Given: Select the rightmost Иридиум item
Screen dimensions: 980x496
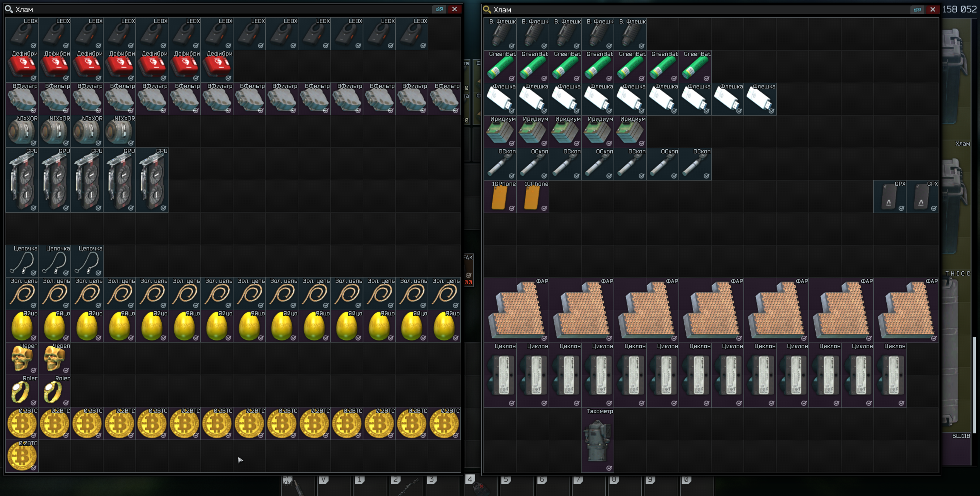Looking at the screenshot, I should pyautogui.click(x=630, y=131).
